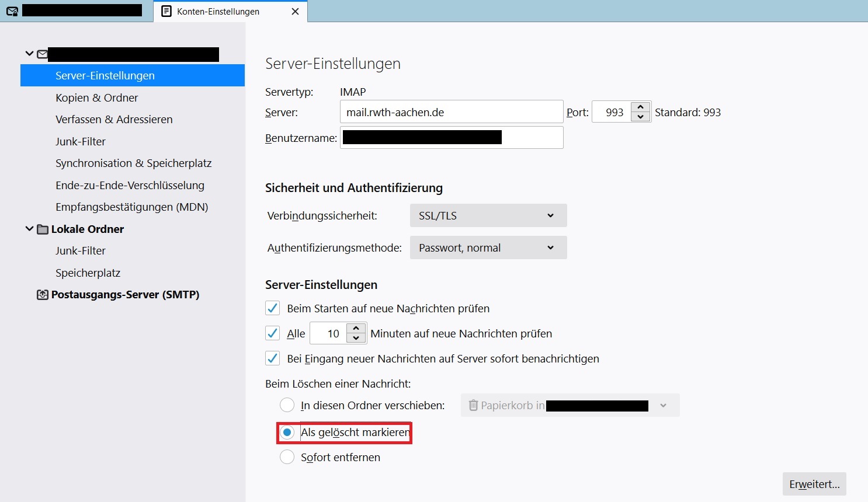Increase the port number with up arrow
This screenshot has height=502, width=868.
click(x=641, y=107)
